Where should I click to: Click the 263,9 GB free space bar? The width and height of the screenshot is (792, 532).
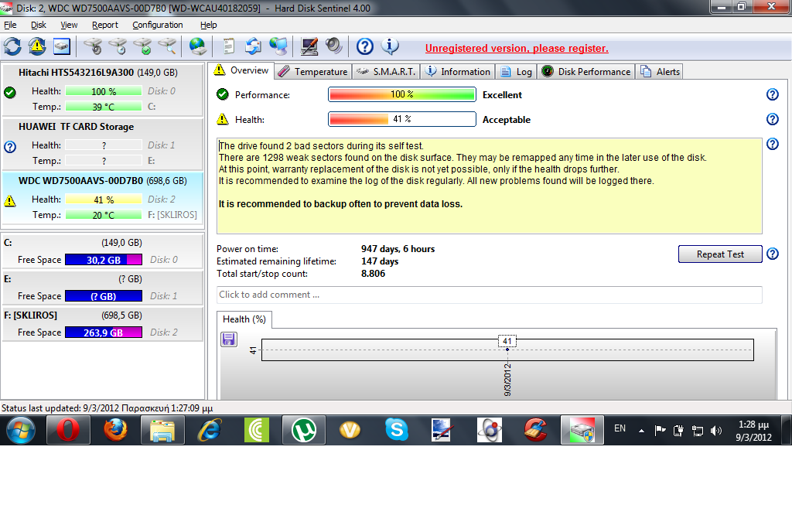(104, 332)
